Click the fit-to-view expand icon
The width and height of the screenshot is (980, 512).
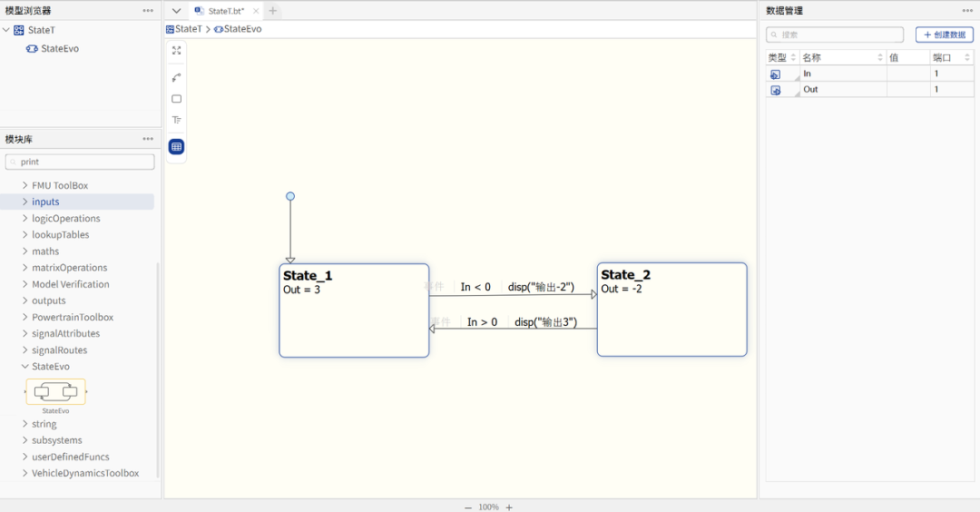click(x=177, y=51)
